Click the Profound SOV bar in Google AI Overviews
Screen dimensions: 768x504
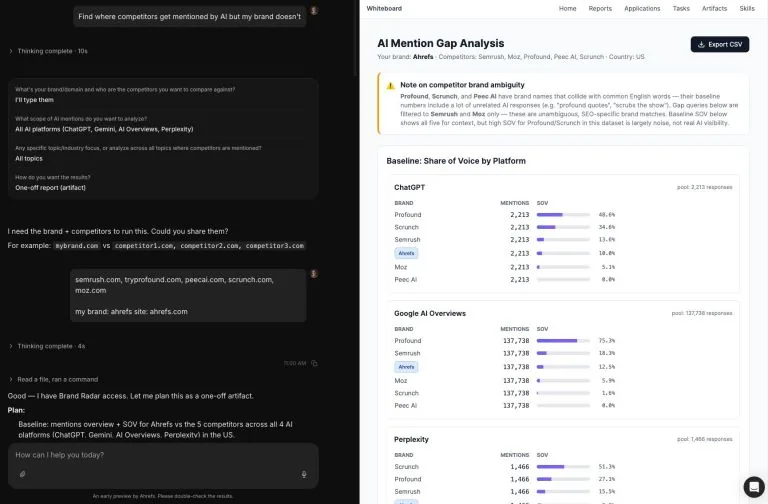(563, 340)
